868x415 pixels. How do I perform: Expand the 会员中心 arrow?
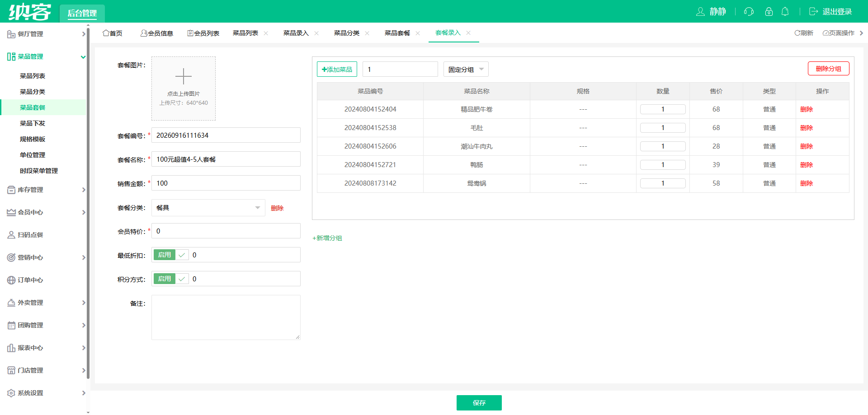tap(84, 212)
